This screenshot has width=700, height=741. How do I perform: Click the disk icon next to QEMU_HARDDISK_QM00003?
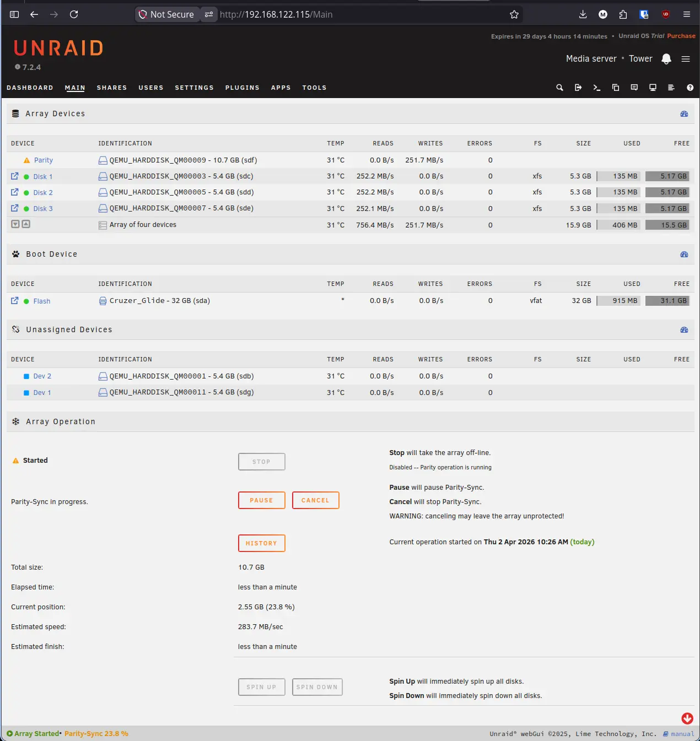[x=103, y=176]
